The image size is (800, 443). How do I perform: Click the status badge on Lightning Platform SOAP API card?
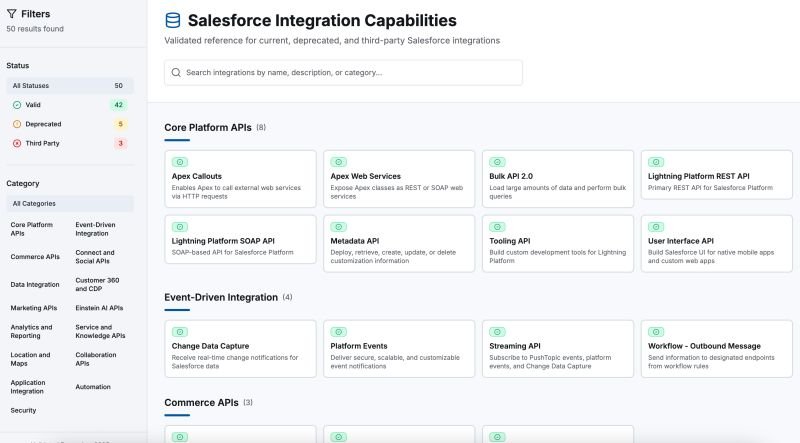pos(180,227)
